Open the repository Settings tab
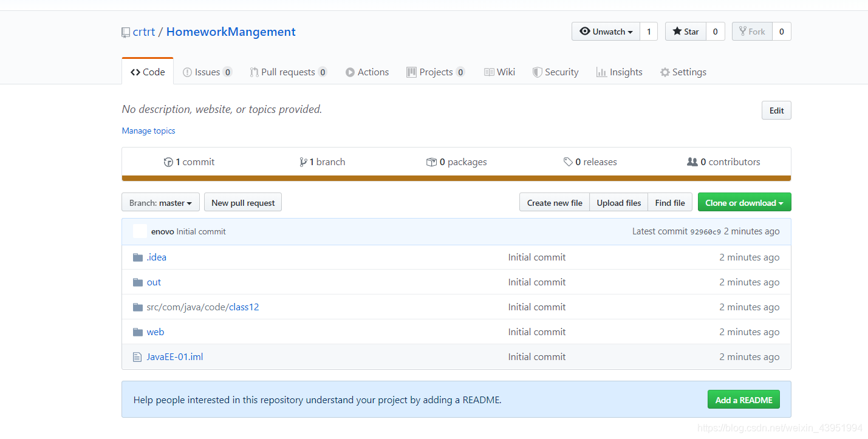 point(683,72)
